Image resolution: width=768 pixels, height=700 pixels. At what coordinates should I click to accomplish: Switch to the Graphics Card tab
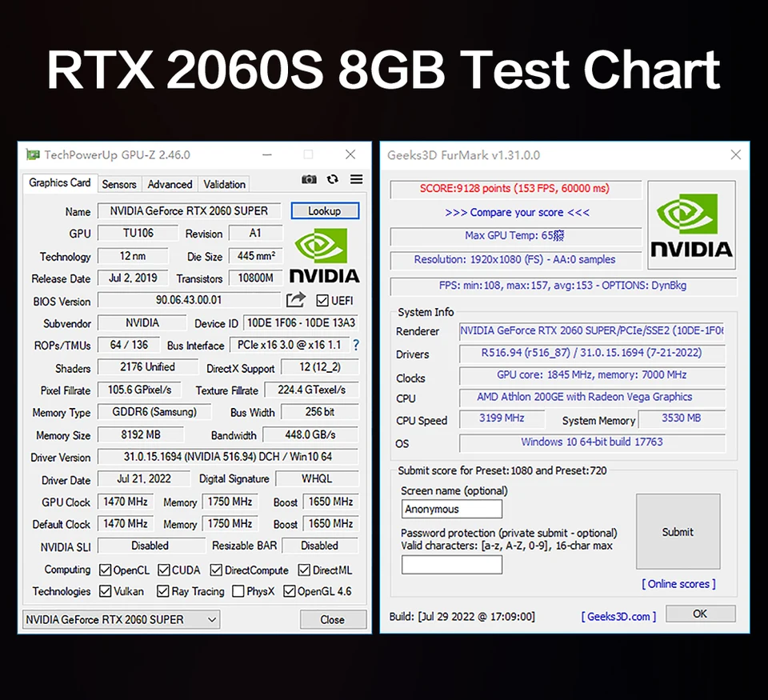pyautogui.click(x=60, y=182)
